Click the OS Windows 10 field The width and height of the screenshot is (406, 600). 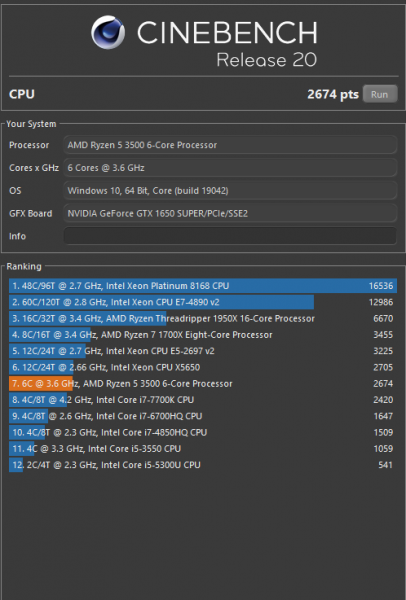coord(230,190)
